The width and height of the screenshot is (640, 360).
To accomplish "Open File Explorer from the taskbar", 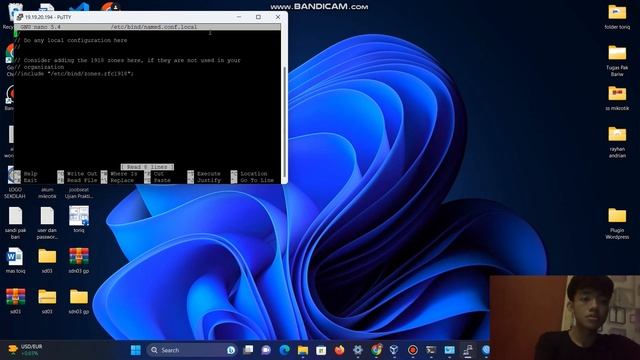I will (x=303, y=350).
